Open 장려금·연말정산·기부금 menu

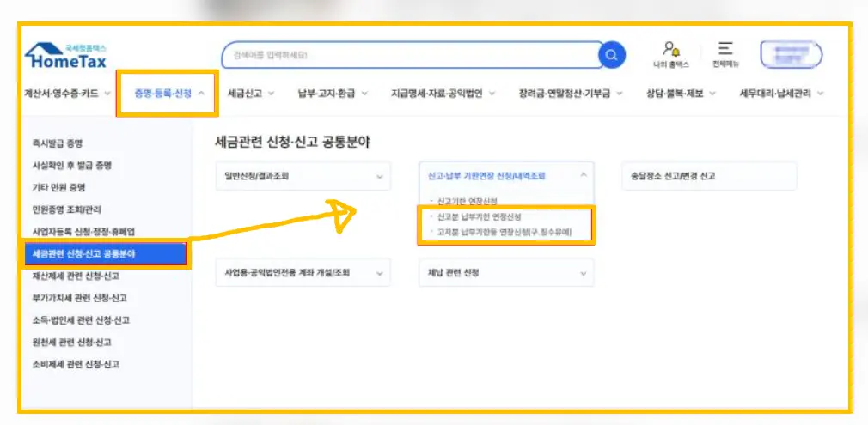click(x=571, y=94)
